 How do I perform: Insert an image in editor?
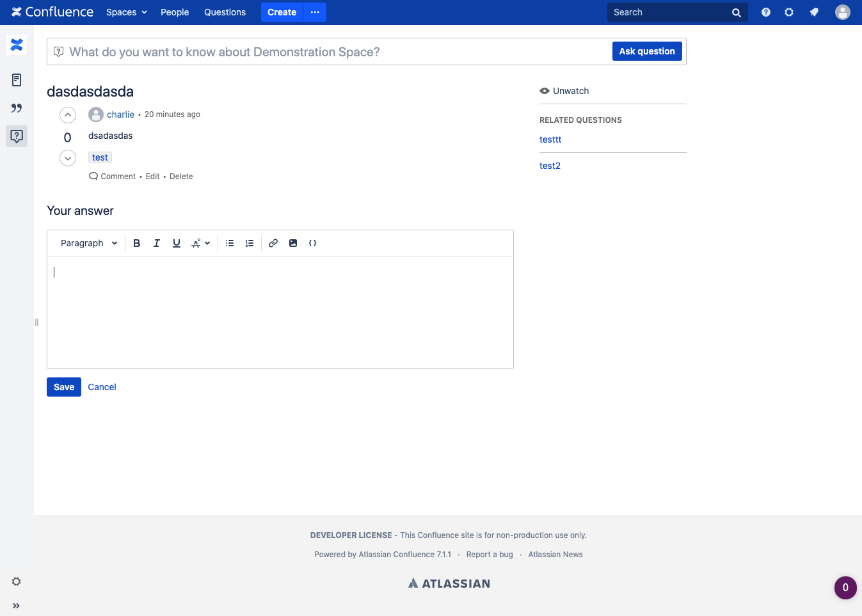click(x=293, y=243)
